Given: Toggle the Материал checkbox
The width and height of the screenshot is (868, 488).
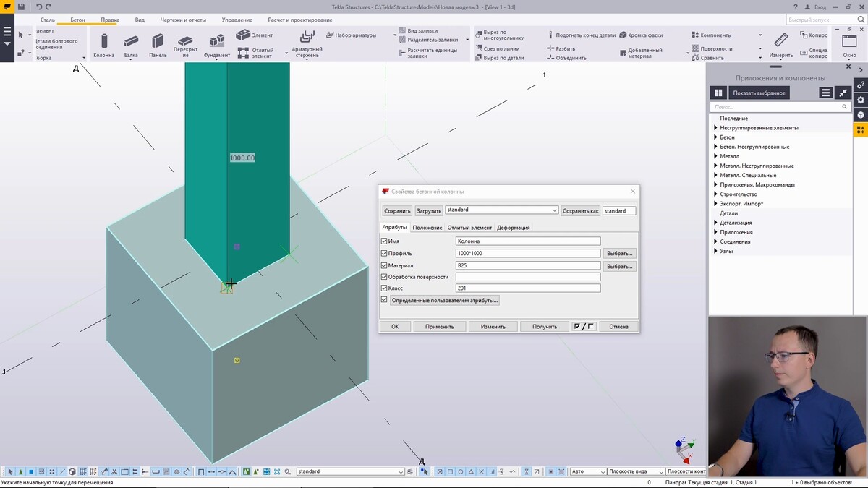Looking at the screenshot, I should pyautogui.click(x=384, y=265).
